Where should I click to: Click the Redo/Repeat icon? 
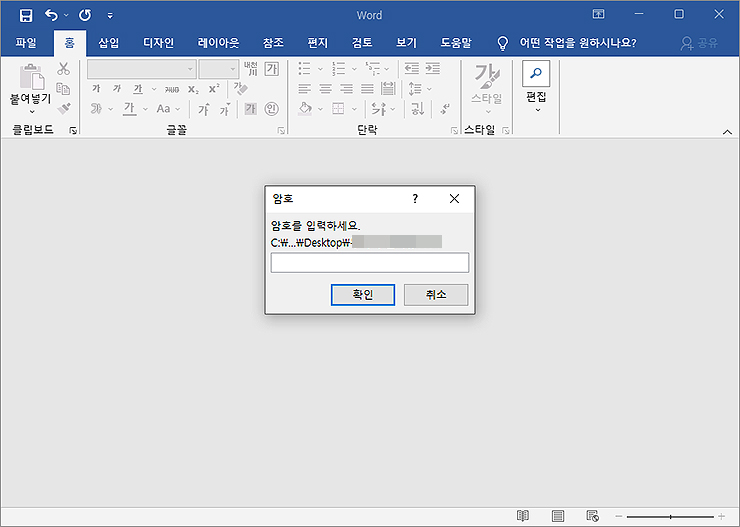pyautogui.click(x=85, y=15)
